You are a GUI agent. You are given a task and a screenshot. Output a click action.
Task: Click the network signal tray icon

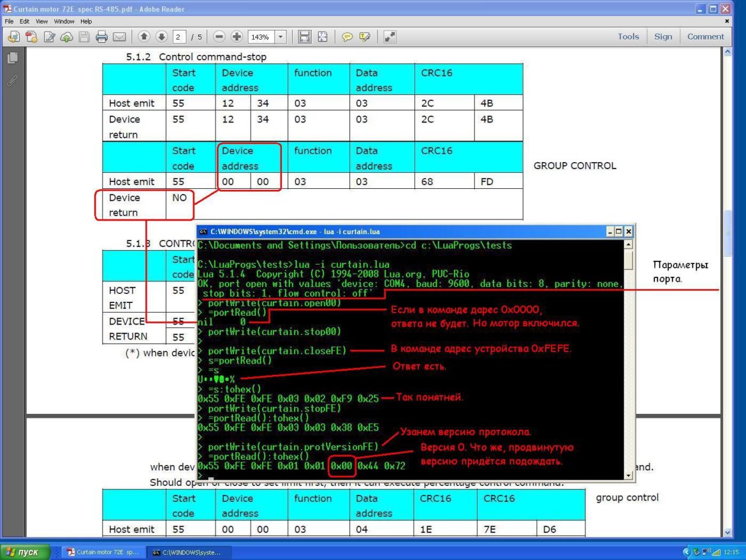click(x=716, y=552)
